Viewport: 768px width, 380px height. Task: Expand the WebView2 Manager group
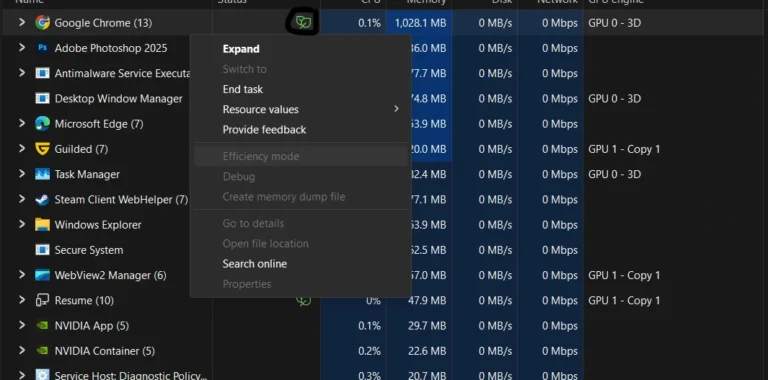[22, 275]
